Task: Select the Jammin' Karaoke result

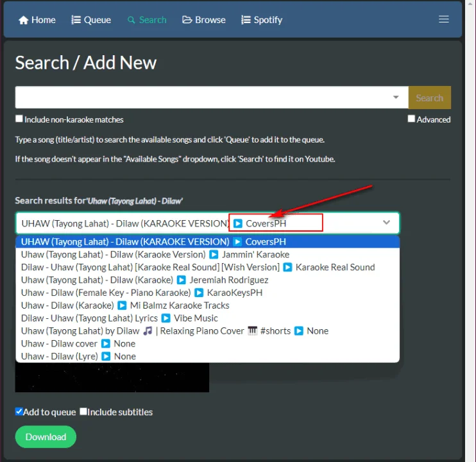Action: [207, 254]
